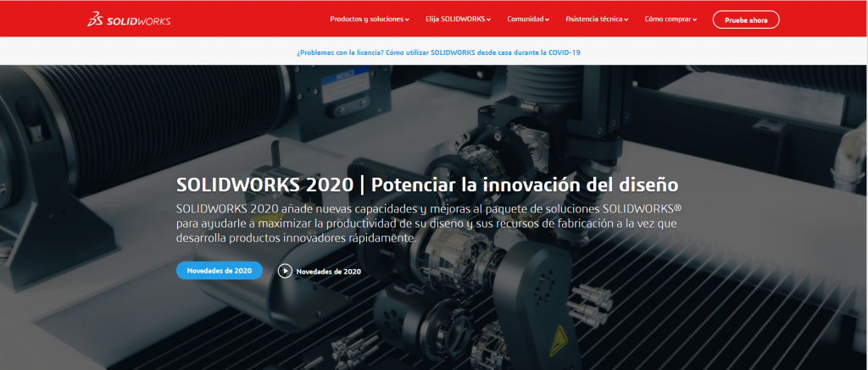Image resolution: width=868 pixels, height=370 pixels.
Task: Expand the Productos y soluciones chevron
Action: tap(407, 20)
